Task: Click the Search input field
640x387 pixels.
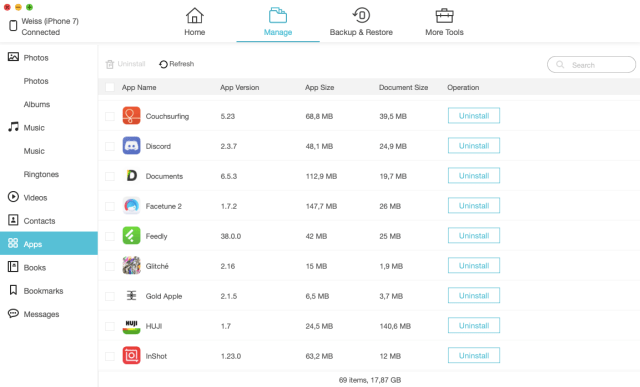Action: click(x=591, y=64)
